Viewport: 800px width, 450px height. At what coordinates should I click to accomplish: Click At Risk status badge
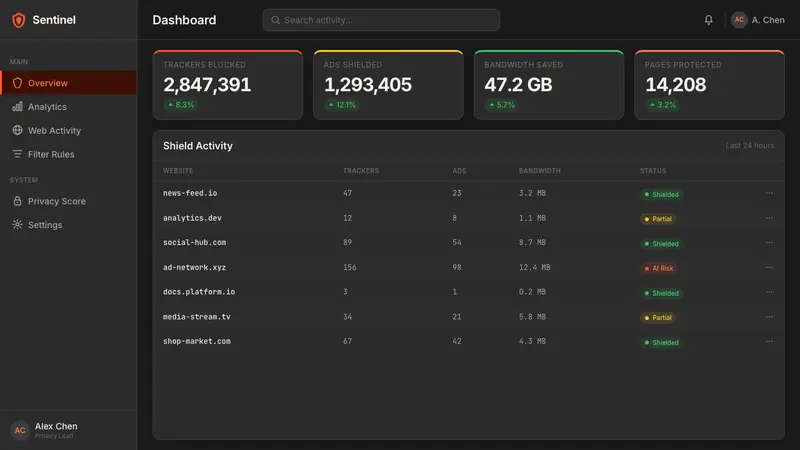(659, 268)
